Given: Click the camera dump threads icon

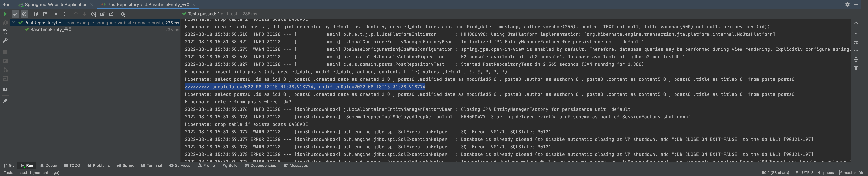Looking at the screenshot, I should click(5, 61).
